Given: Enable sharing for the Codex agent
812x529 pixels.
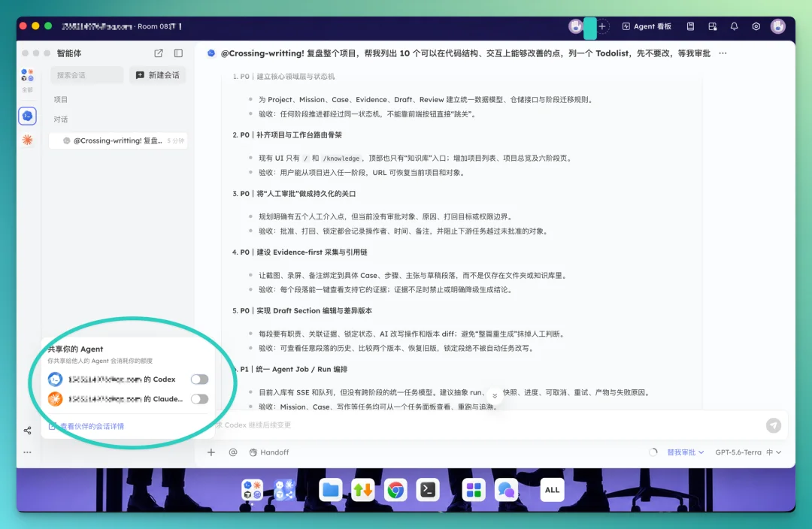Looking at the screenshot, I should point(199,379).
